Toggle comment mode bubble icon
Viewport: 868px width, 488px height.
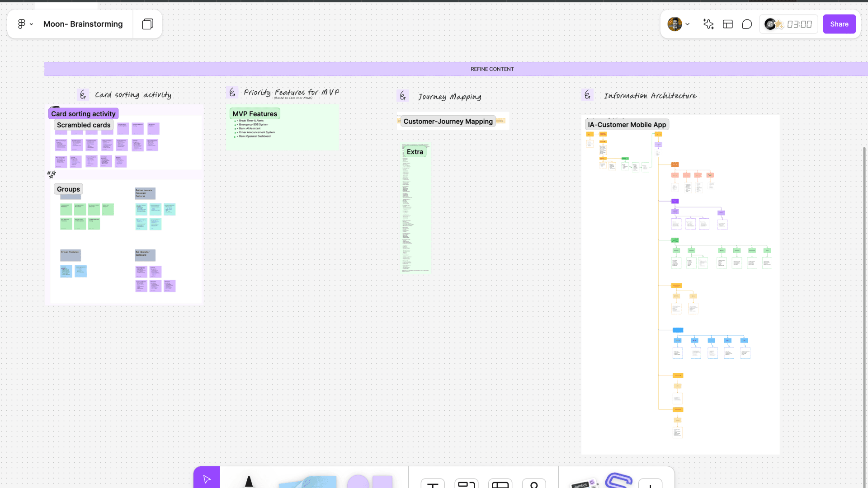pyautogui.click(x=747, y=24)
